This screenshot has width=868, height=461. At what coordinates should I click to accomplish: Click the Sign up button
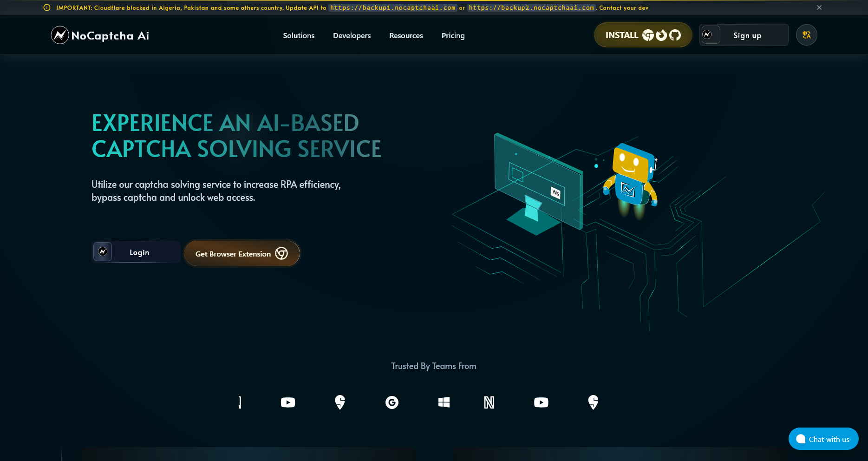(x=744, y=35)
